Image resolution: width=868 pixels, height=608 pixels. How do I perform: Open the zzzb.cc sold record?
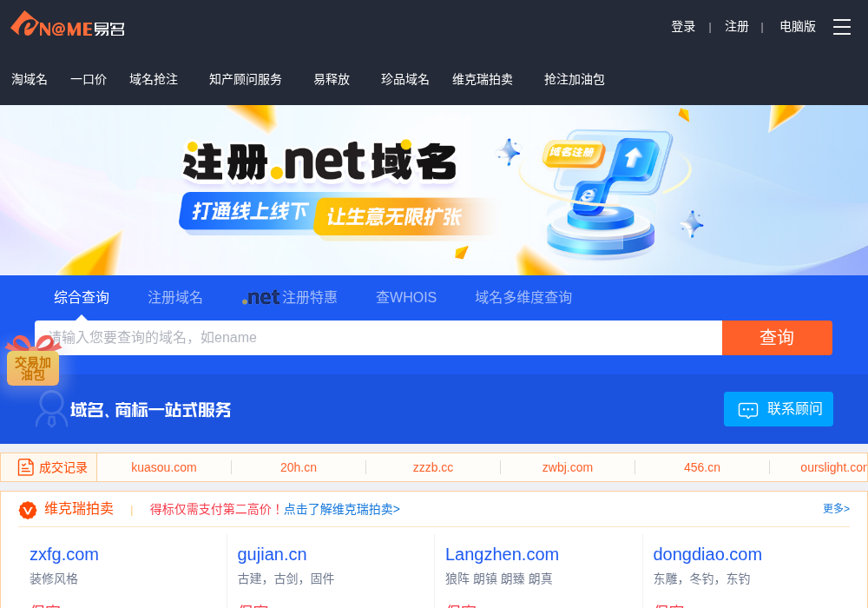(433, 467)
